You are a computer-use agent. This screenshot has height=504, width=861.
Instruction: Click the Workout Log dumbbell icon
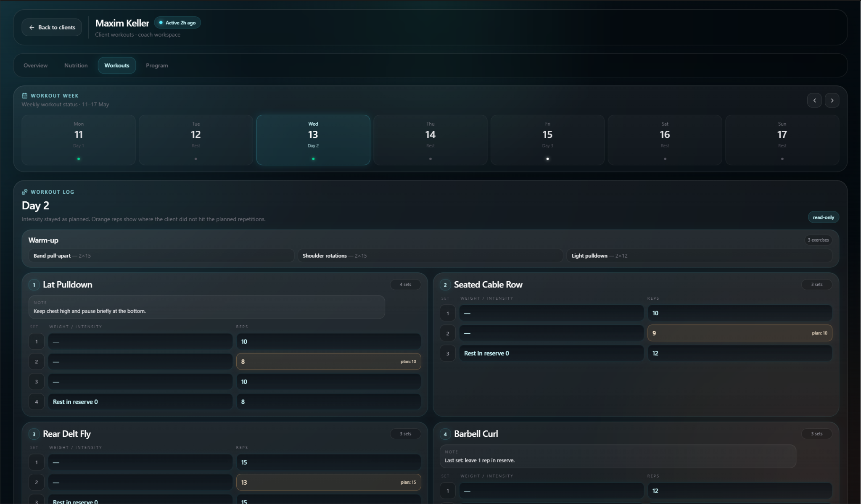coord(25,192)
